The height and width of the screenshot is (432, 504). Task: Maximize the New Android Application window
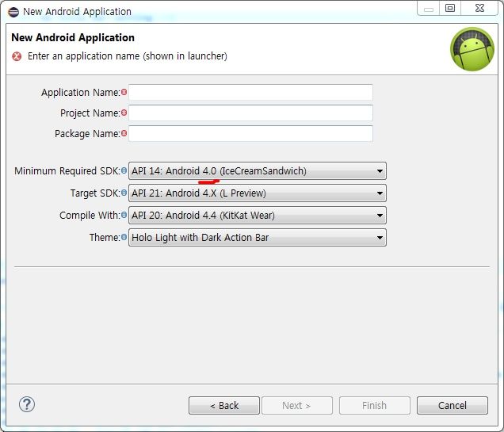tap(450, 8)
